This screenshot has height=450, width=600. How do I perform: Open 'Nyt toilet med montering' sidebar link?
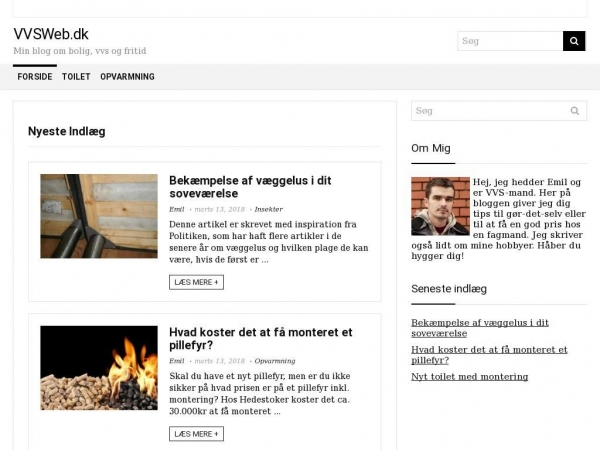coord(470,377)
